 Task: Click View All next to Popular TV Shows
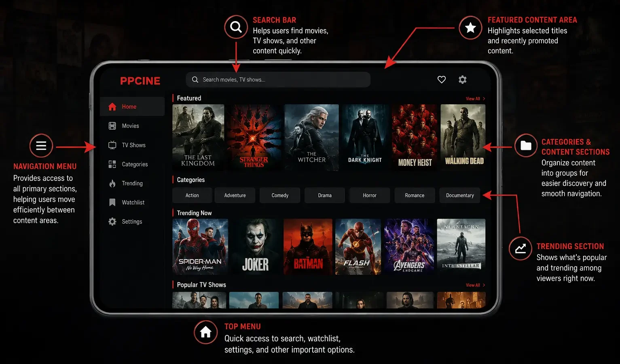[x=475, y=285]
